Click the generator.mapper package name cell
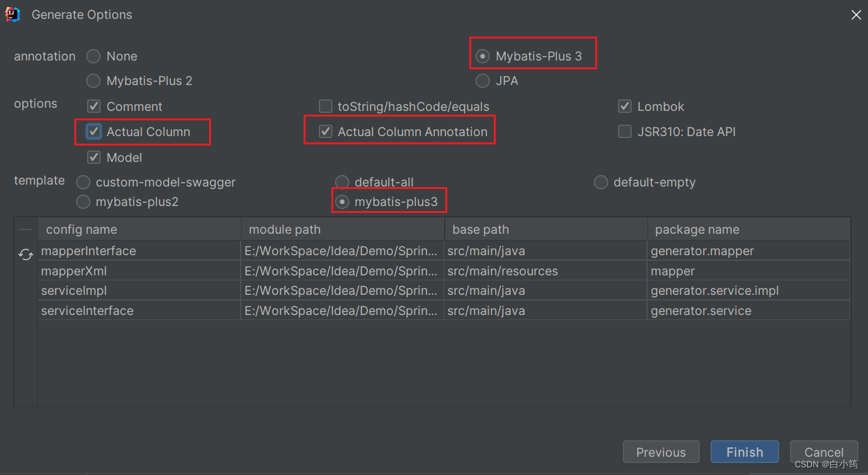868x475 pixels. (x=749, y=251)
